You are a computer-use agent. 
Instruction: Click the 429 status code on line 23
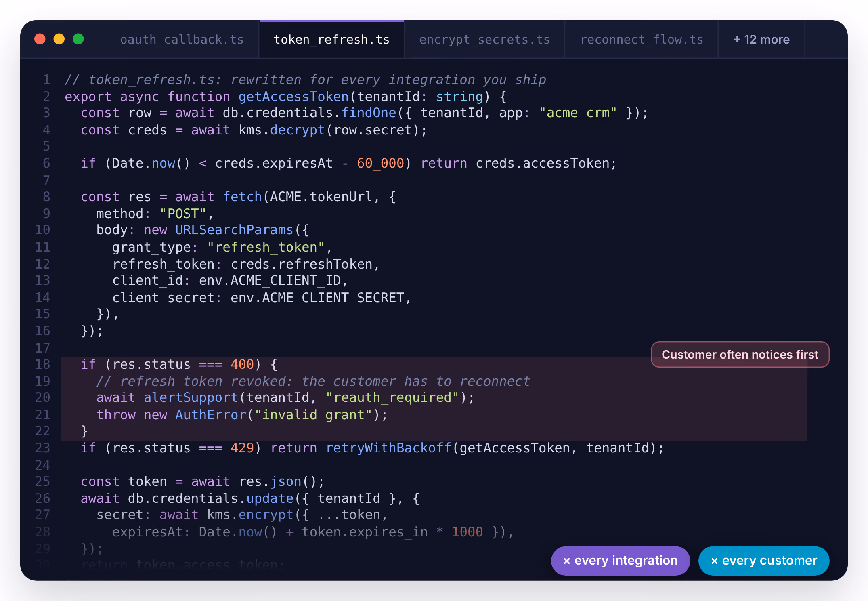(242, 448)
